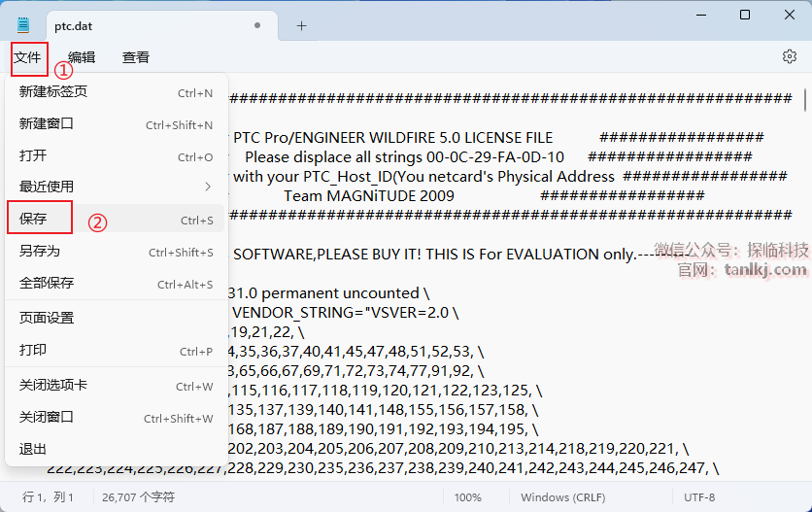Screen dimensions: 812x512
Task: Click 打开 in file menu
Action: 33,156
